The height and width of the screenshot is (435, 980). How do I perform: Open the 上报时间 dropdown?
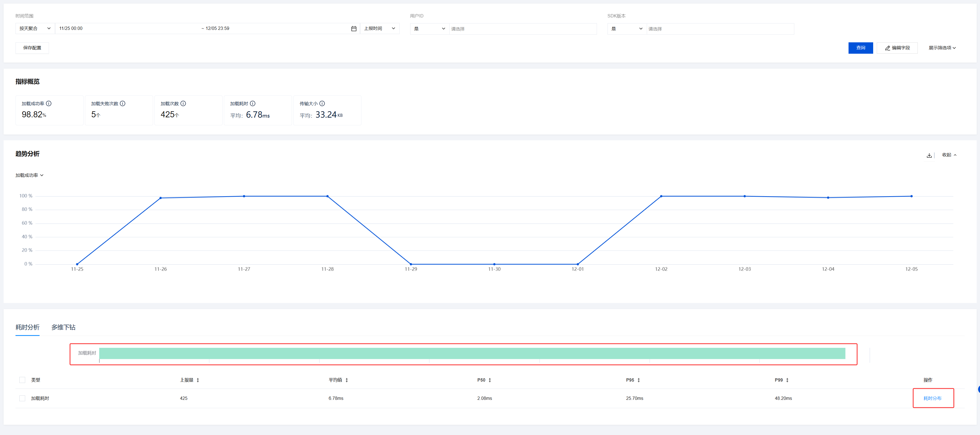[379, 29]
